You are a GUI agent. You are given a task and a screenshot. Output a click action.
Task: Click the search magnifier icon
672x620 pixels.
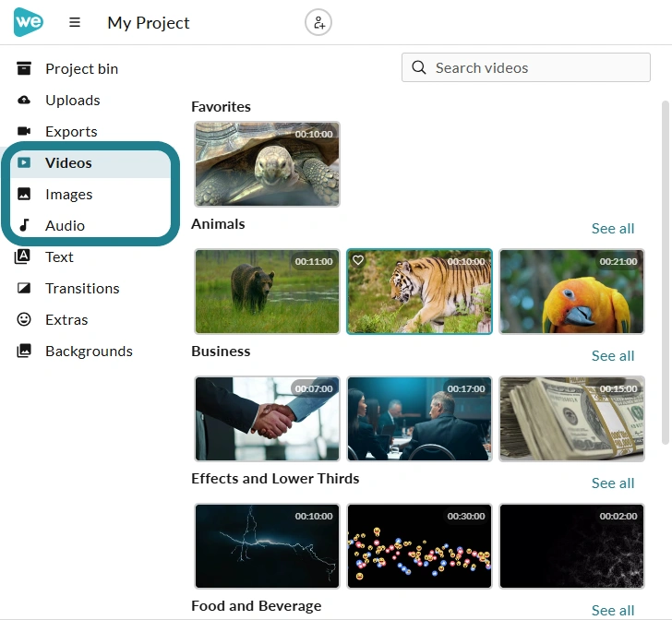[x=419, y=67]
